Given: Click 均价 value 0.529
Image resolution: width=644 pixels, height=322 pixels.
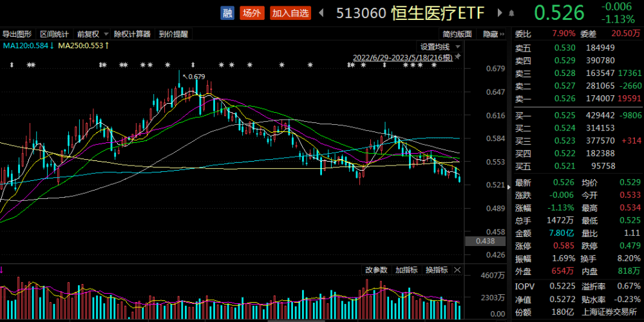Looking at the screenshot, I should (630, 182).
